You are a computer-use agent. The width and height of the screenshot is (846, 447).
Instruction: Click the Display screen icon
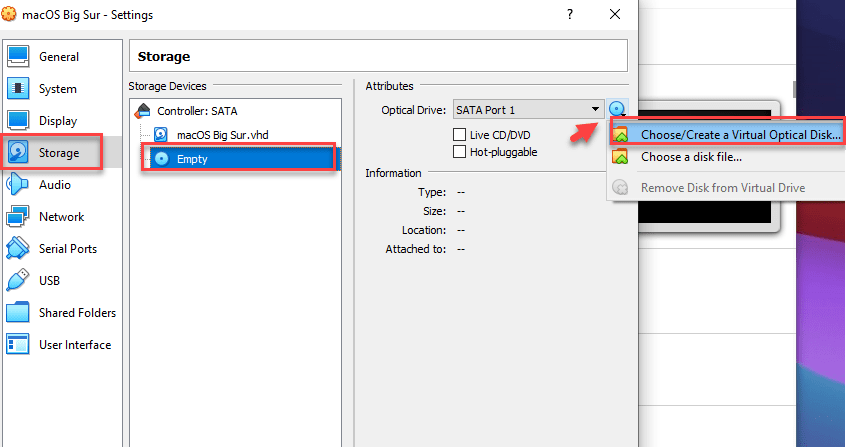(x=17, y=121)
